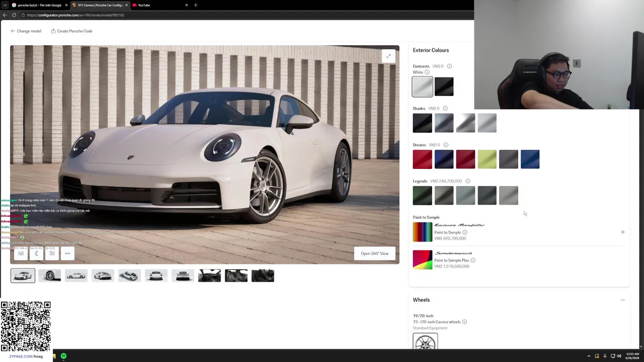Screen dimensions: 644x362
Task: Select the Black contrast colour swatch
Action: tap(444, 87)
